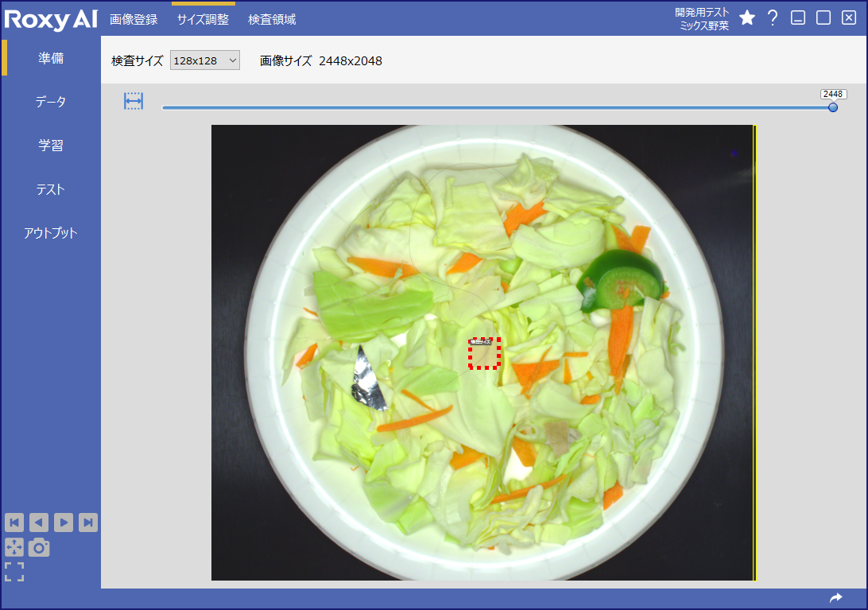The width and height of the screenshot is (868, 610).
Task: Go to the 学習 section
Action: 50,146
